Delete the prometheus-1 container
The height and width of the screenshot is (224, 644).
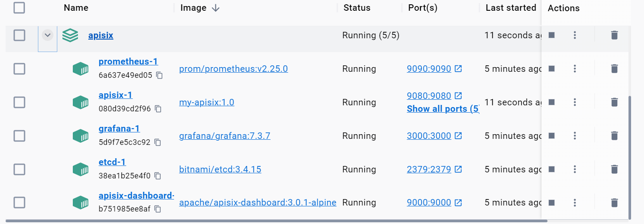coord(615,69)
